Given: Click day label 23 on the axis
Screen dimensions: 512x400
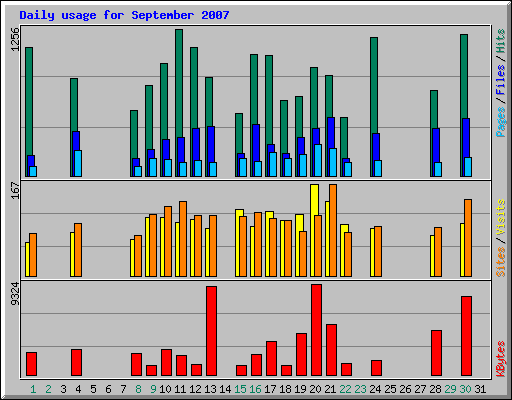Looking at the screenshot, I should pos(360,389).
